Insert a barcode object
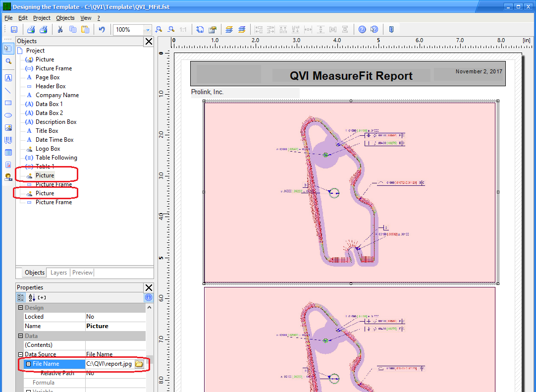The image size is (536, 392). pos(8,140)
